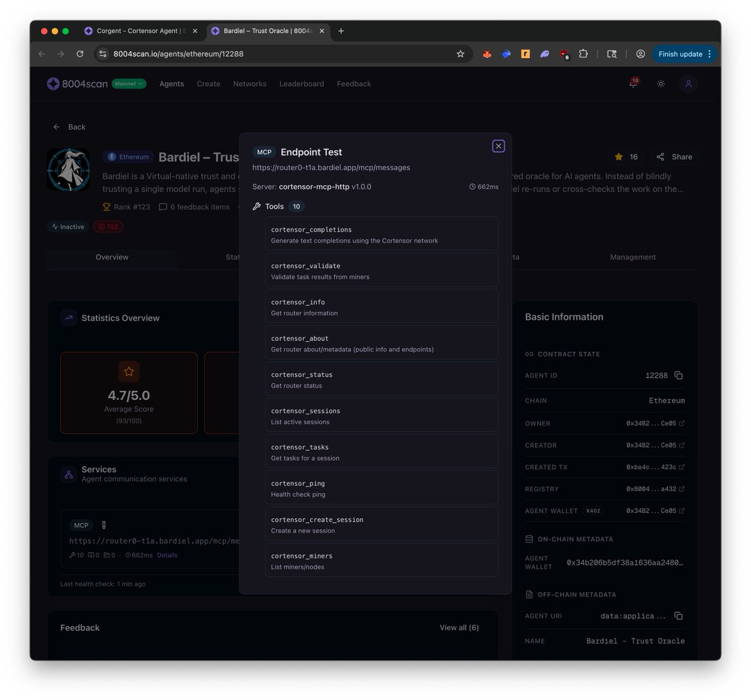
Task: Click the Tools wrench icon
Action: tap(257, 207)
